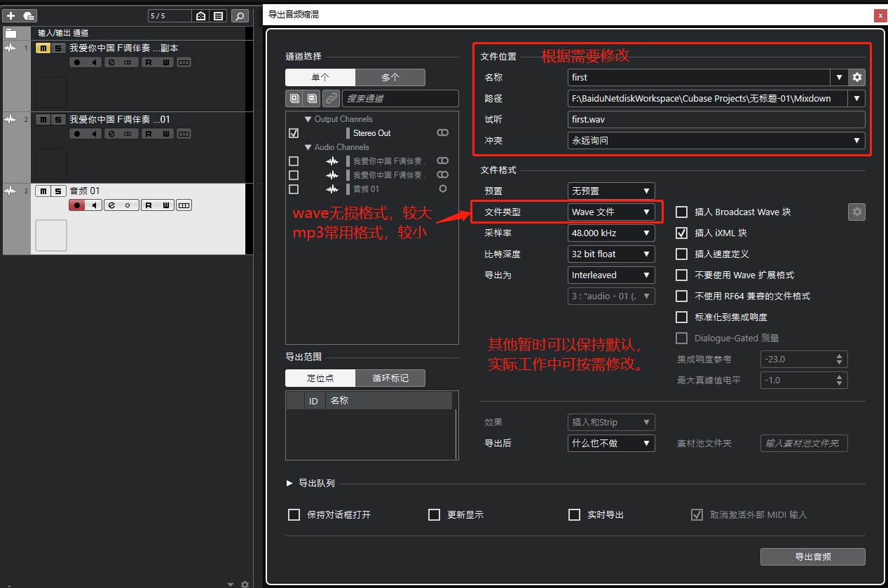888x588 pixels.
Task: Click the 搜索通道 search field
Action: (400, 99)
